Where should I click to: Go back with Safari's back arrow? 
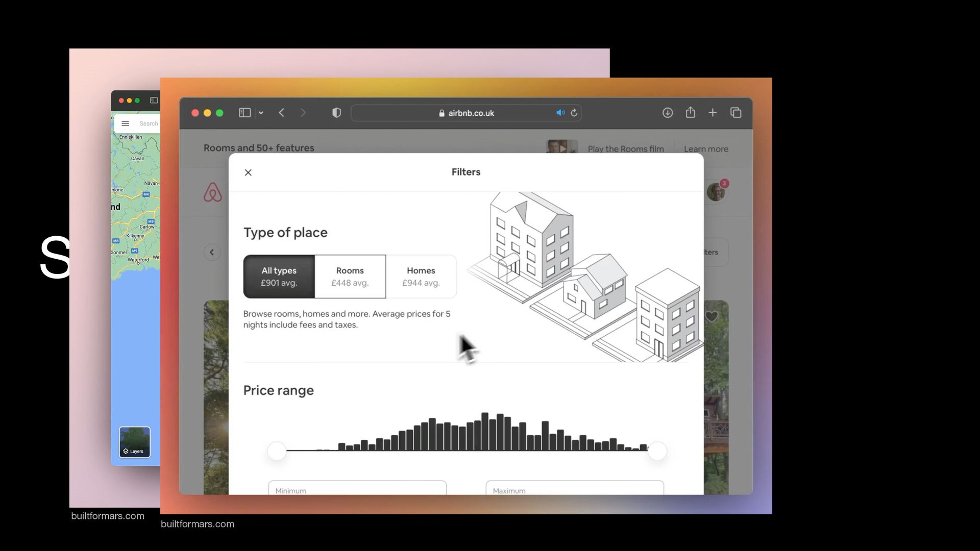pos(281,113)
